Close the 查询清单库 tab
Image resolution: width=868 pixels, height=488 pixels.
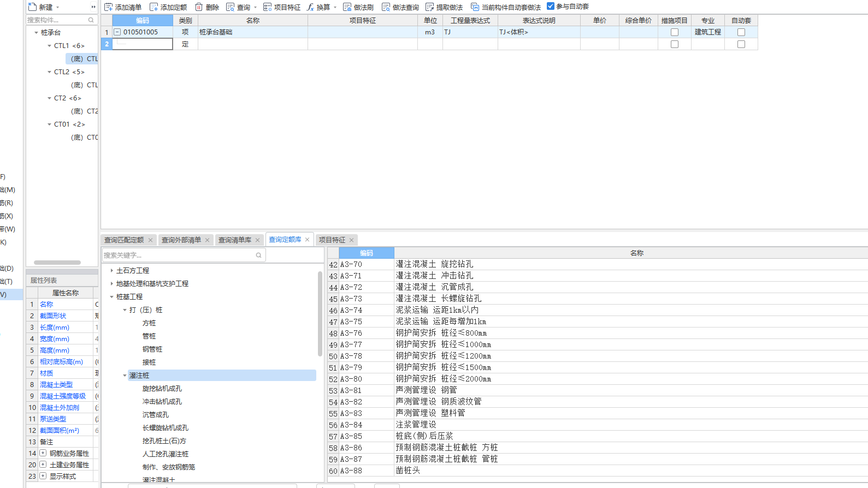[x=257, y=240]
